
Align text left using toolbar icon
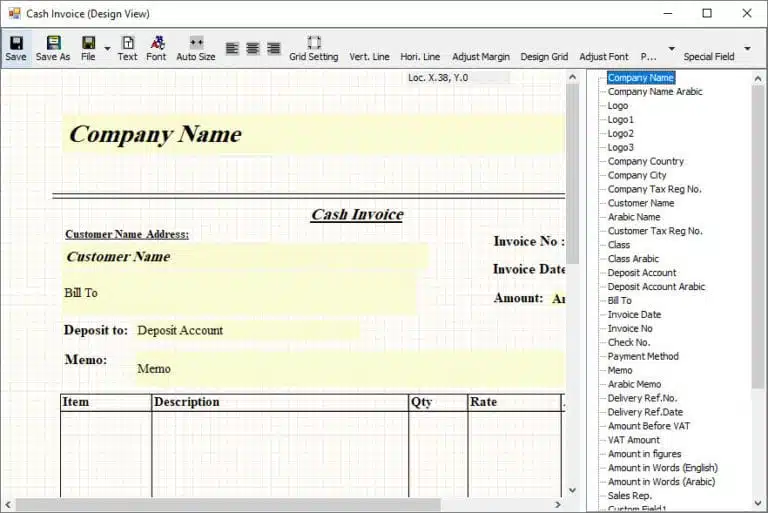pyautogui.click(x=233, y=48)
